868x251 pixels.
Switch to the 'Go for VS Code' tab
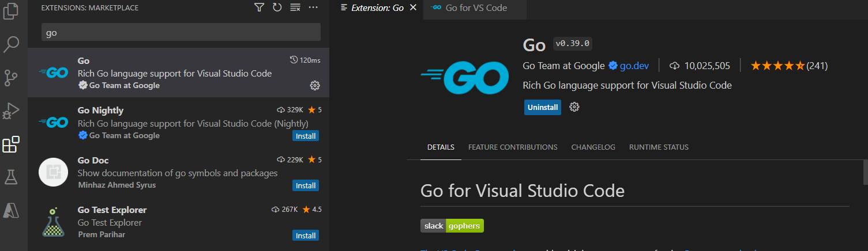point(476,8)
